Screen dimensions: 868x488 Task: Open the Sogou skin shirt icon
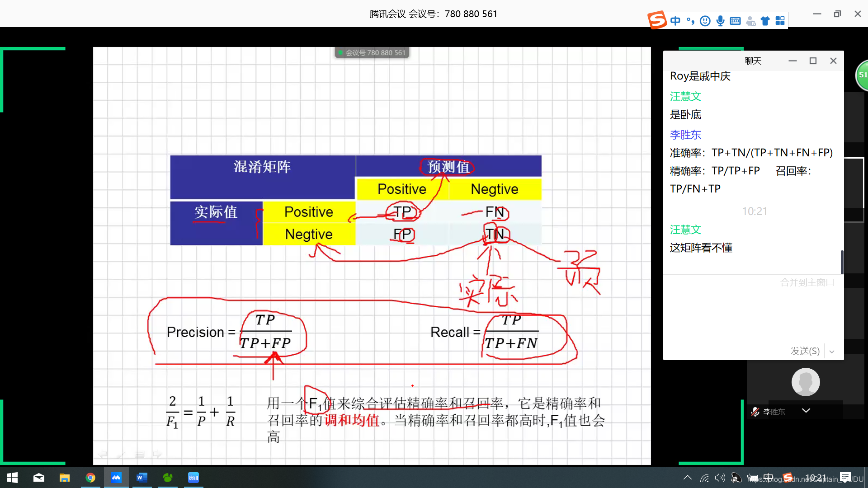point(765,21)
